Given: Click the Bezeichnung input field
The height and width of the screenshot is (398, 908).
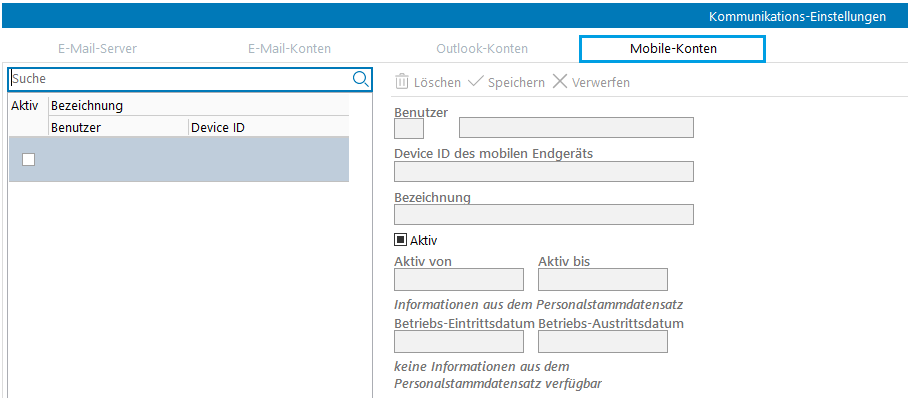Looking at the screenshot, I should tap(544, 214).
